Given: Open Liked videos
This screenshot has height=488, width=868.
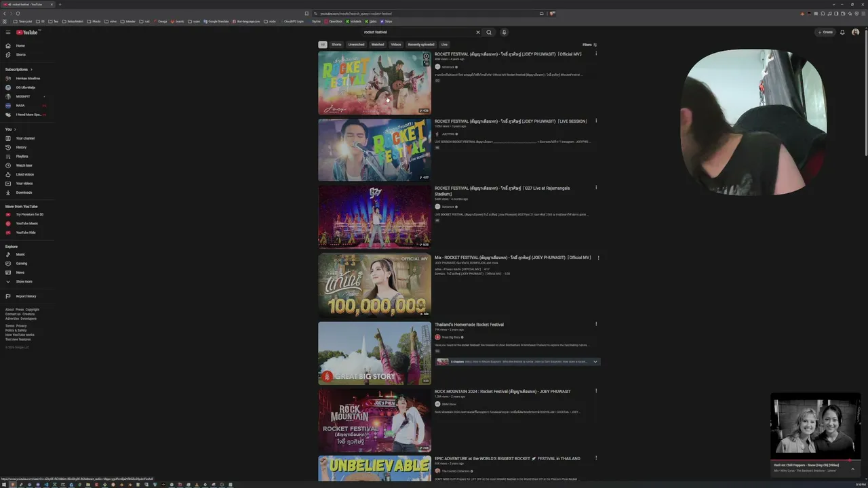Looking at the screenshot, I should 27,174.
